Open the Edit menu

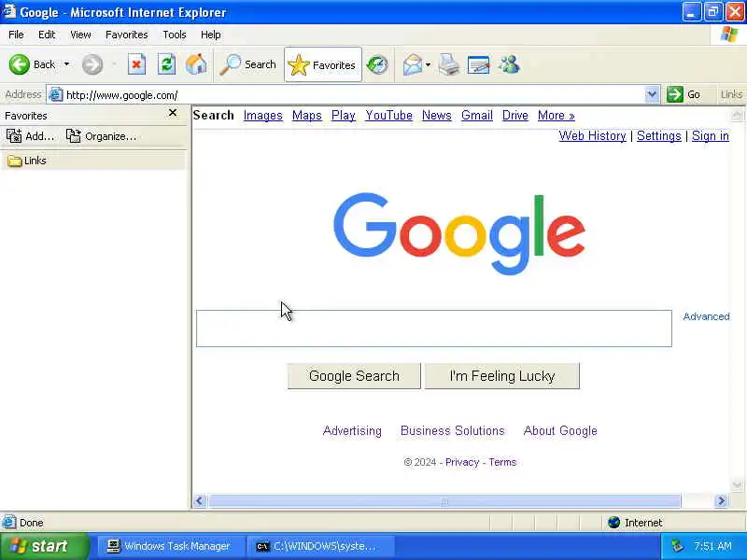coord(47,35)
